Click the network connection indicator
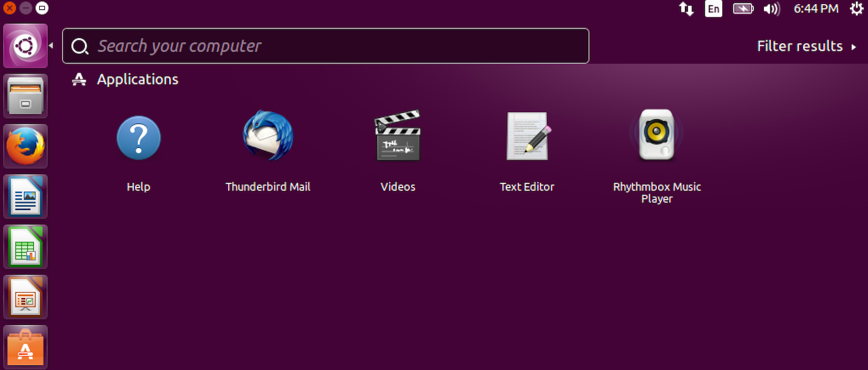Viewport: 868px width, 370px height. click(686, 9)
